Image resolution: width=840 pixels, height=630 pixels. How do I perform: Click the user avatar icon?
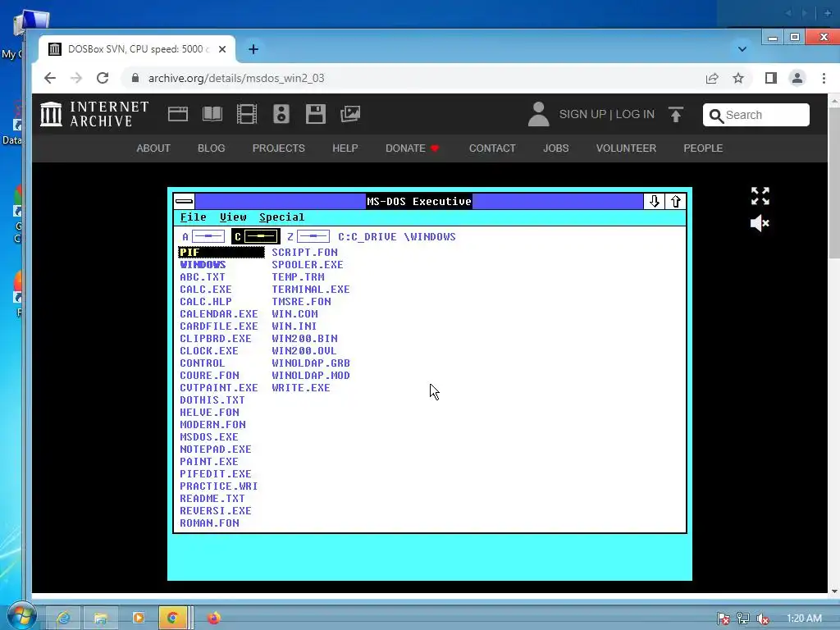[538, 114]
